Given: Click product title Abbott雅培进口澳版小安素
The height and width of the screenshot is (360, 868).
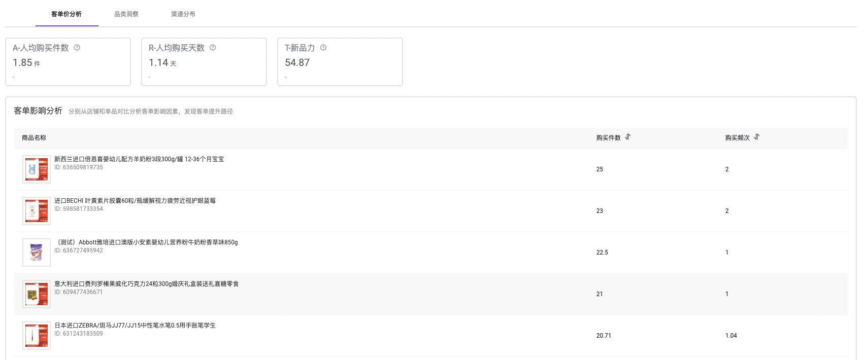Looking at the screenshot, I should pos(146,242).
